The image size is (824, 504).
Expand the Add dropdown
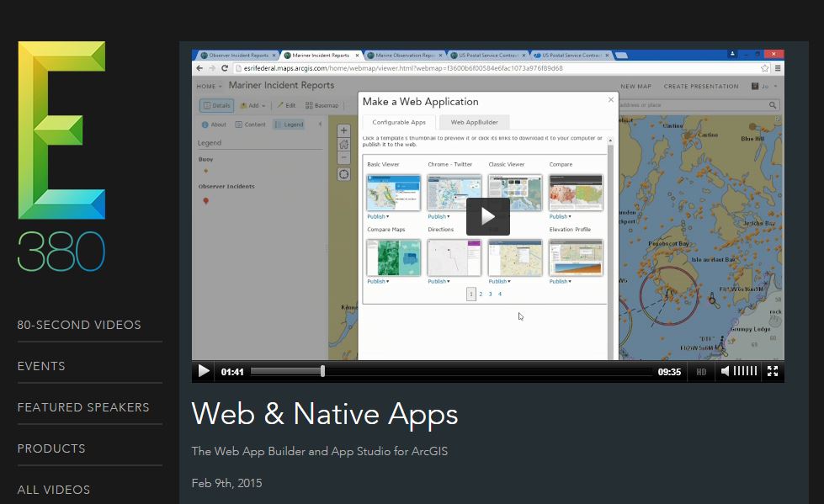(253, 105)
